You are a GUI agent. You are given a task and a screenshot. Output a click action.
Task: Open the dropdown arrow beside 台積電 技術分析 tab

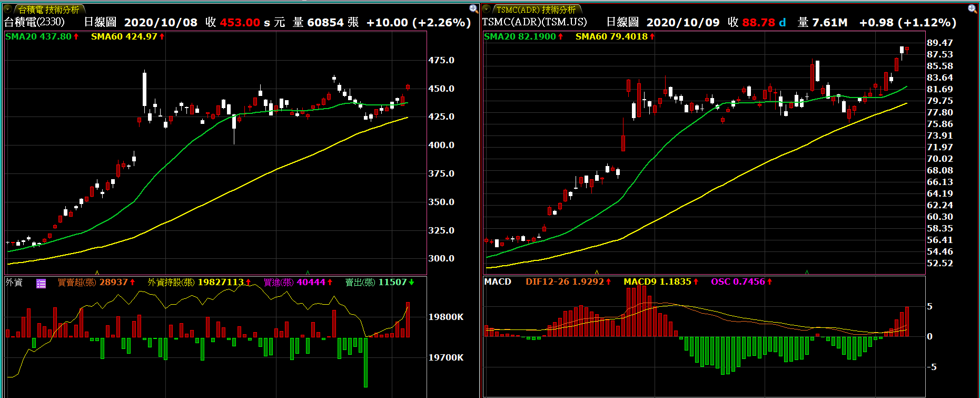click(x=8, y=9)
